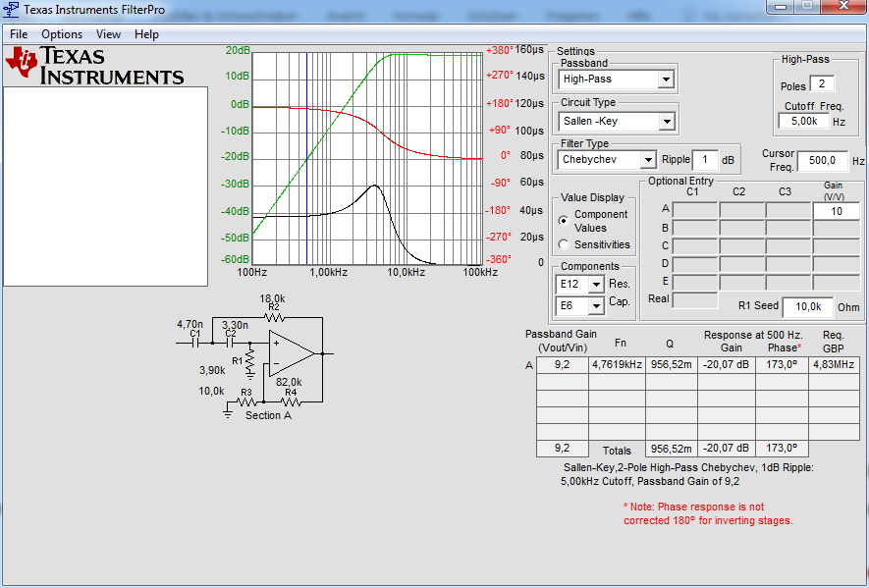Viewport: 869px width, 588px height.
Task: Click the +180° phase axis label
Action: click(x=500, y=104)
